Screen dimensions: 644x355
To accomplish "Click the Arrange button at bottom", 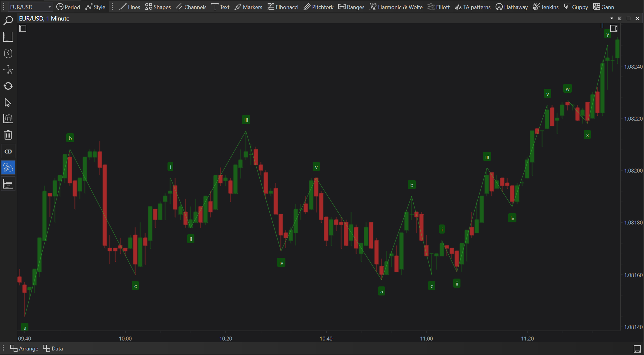I will click(24, 348).
